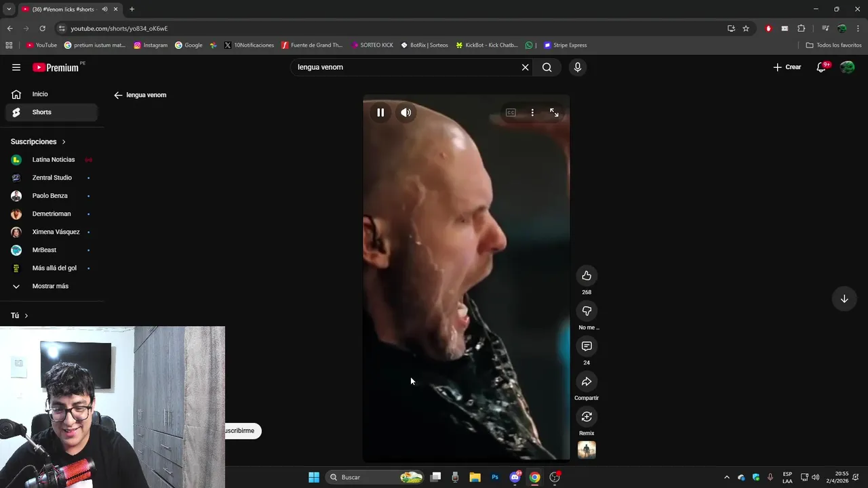Open the Chrome tab search dropdown
The width and height of the screenshot is (868, 488).
[x=9, y=9]
